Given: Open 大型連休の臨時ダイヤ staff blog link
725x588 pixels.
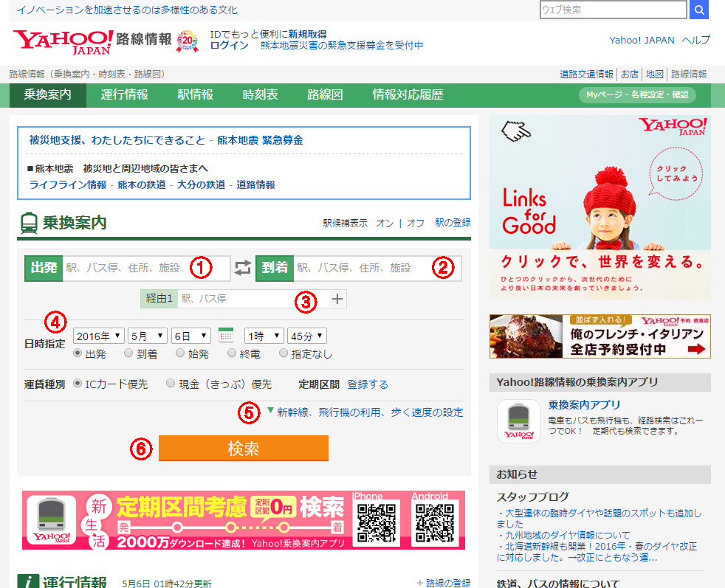Looking at the screenshot, I should (x=599, y=519).
